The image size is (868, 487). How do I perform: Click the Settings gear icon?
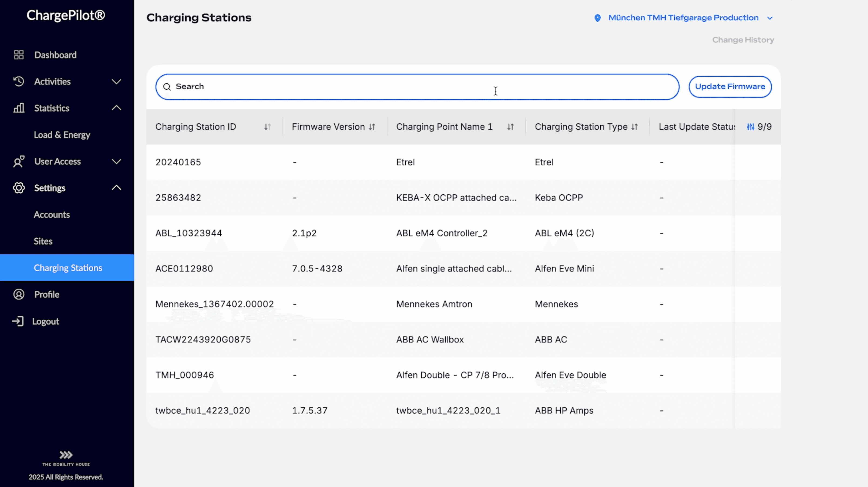19,188
